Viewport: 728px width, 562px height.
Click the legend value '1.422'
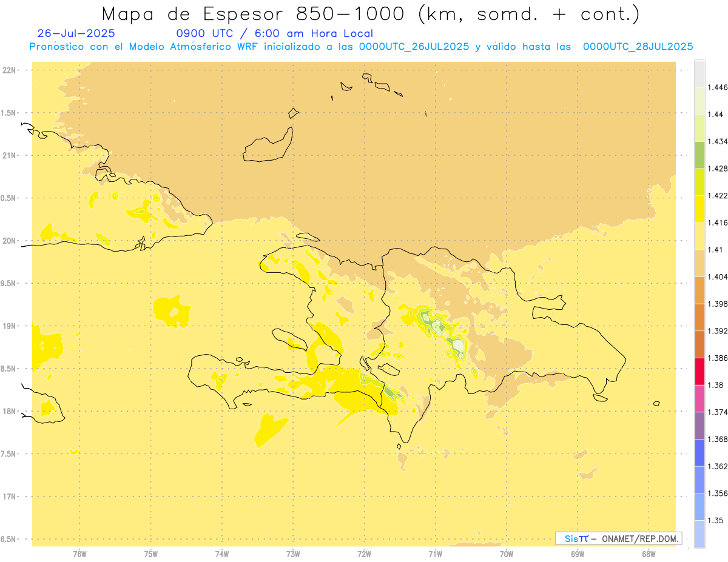pos(717,195)
